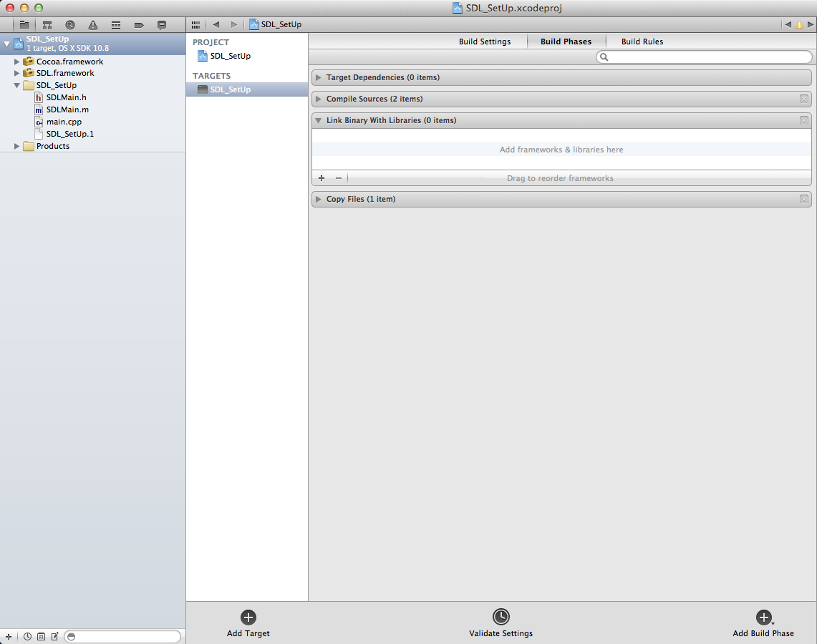Click the yellow warning issue indicator
This screenshot has width=817, height=644.
[x=799, y=24]
